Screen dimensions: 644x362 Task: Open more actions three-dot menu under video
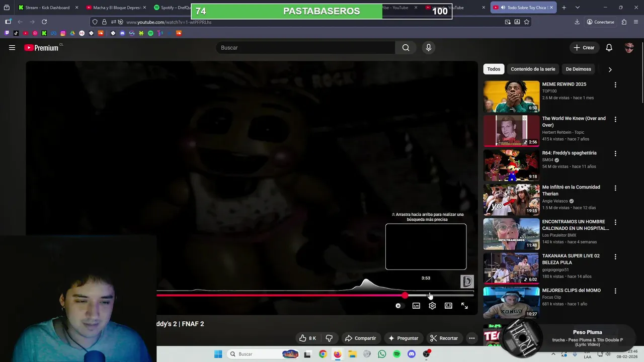pos(472,338)
